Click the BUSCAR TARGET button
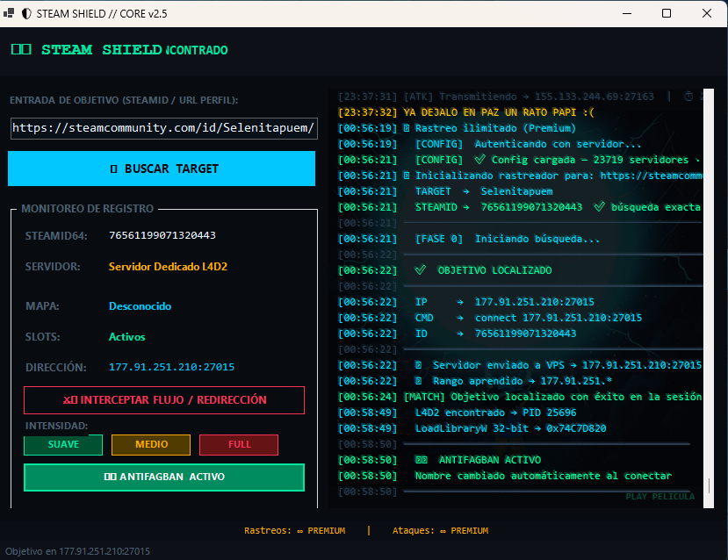728x560 pixels. click(162, 169)
